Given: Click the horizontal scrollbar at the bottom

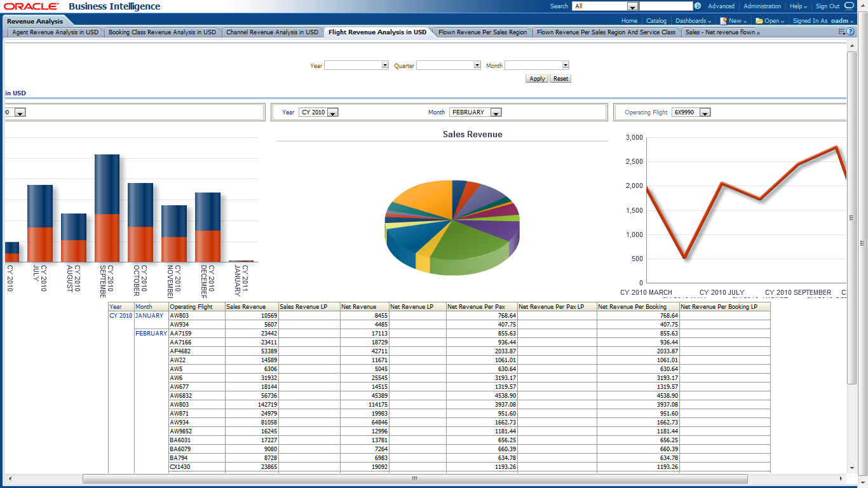Looking at the screenshot, I should coord(414,478).
